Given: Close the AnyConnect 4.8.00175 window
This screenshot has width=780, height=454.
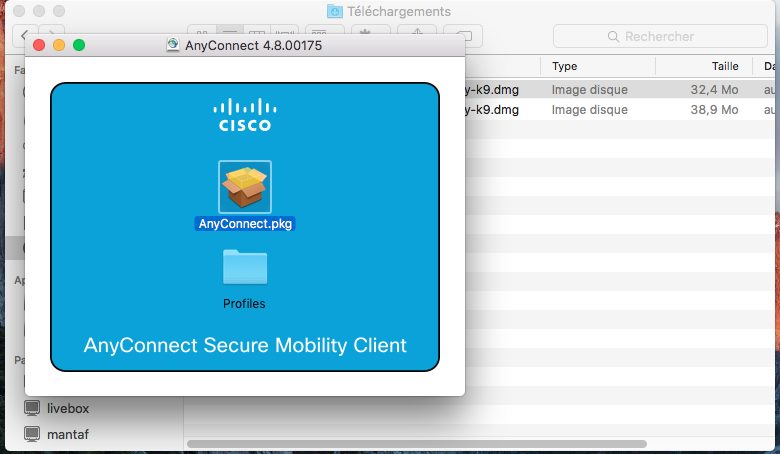Looking at the screenshot, I should pos(40,45).
